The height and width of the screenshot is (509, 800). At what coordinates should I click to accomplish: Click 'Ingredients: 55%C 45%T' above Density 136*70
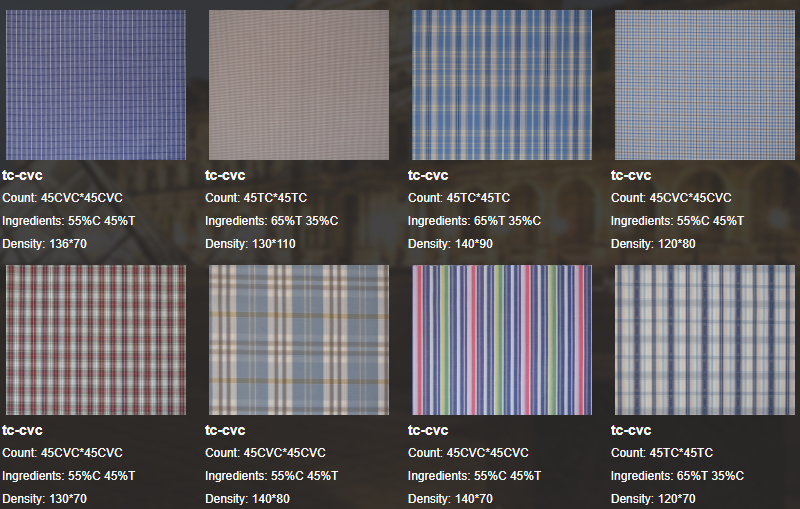click(x=69, y=221)
